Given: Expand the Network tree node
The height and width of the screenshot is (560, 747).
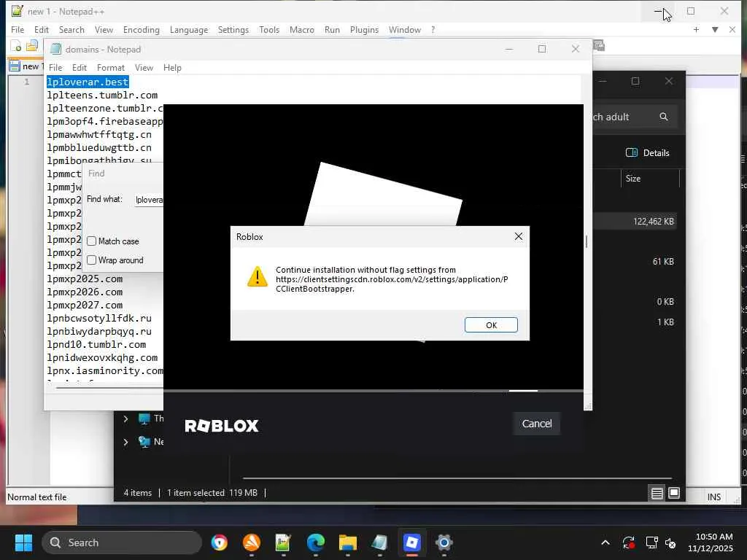Looking at the screenshot, I should [125, 442].
